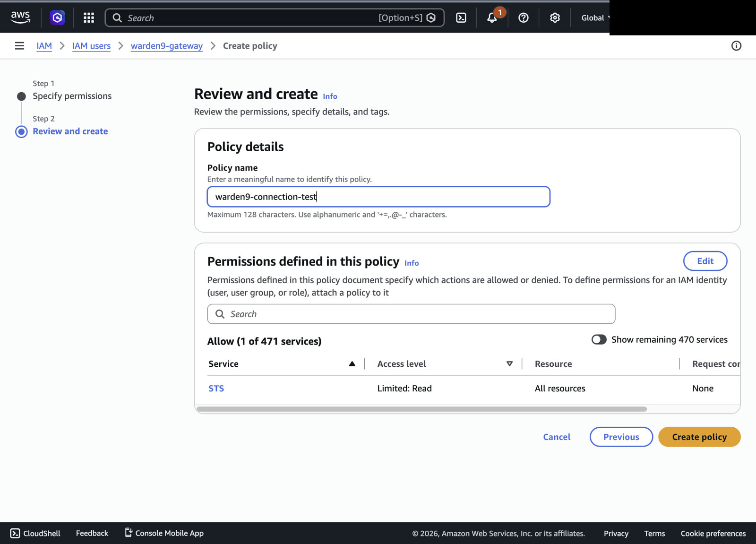
Task: Toggle Show remaining 470 services
Action: [599, 340]
